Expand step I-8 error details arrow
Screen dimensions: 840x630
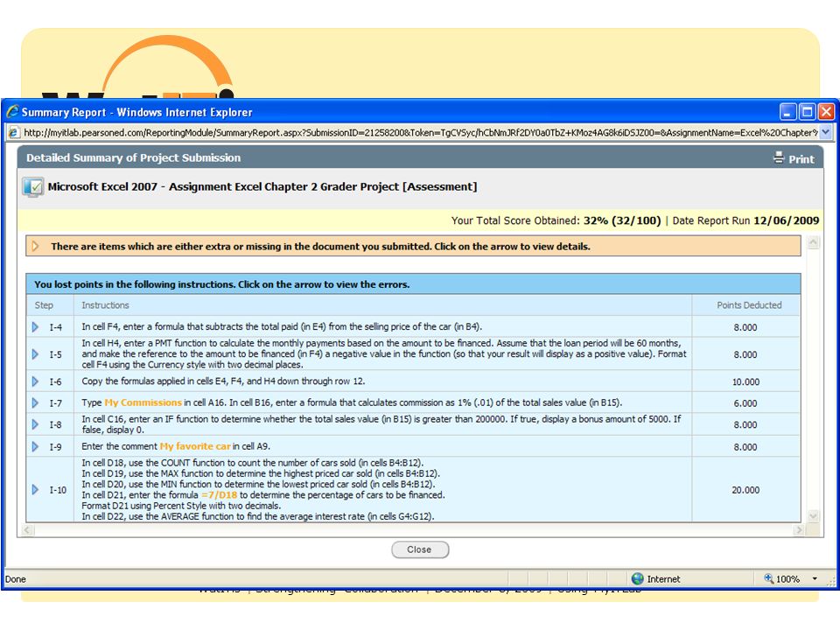(x=35, y=424)
